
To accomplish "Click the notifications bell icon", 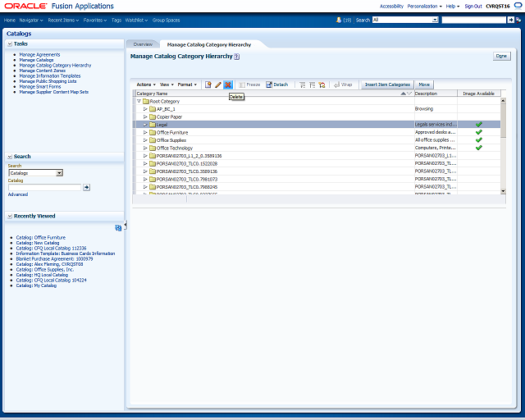I will pos(339,20).
